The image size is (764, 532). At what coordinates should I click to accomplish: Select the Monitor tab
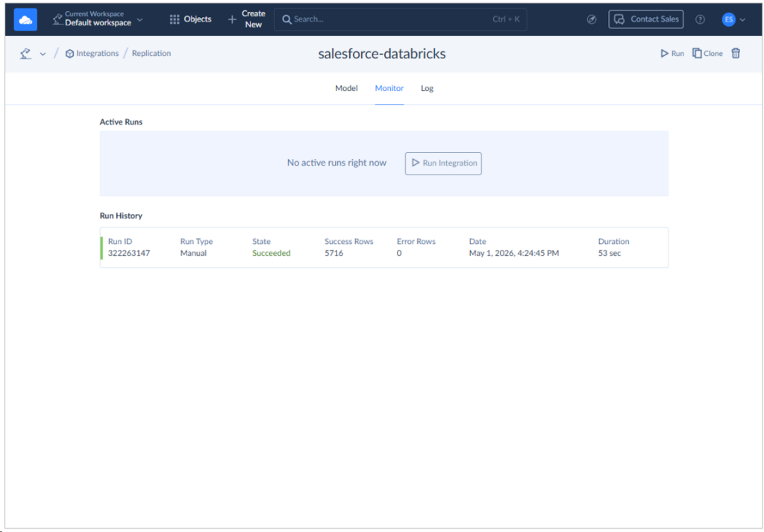389,88
